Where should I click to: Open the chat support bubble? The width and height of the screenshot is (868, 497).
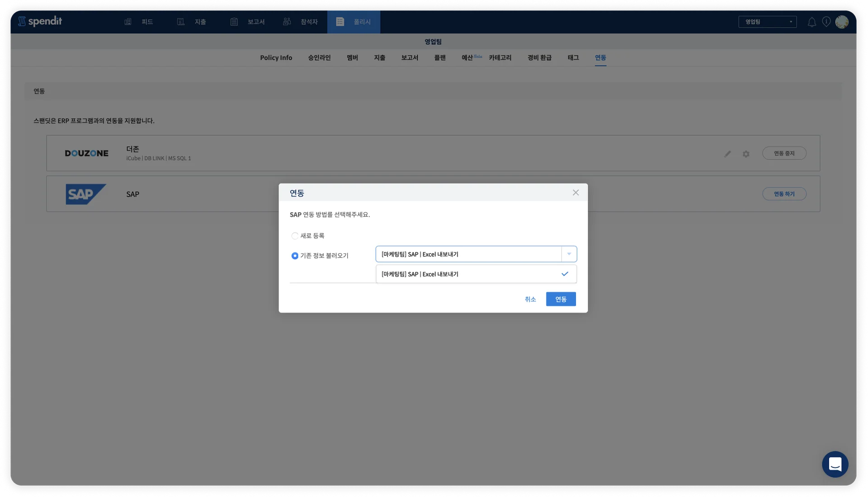coord(835,464)
